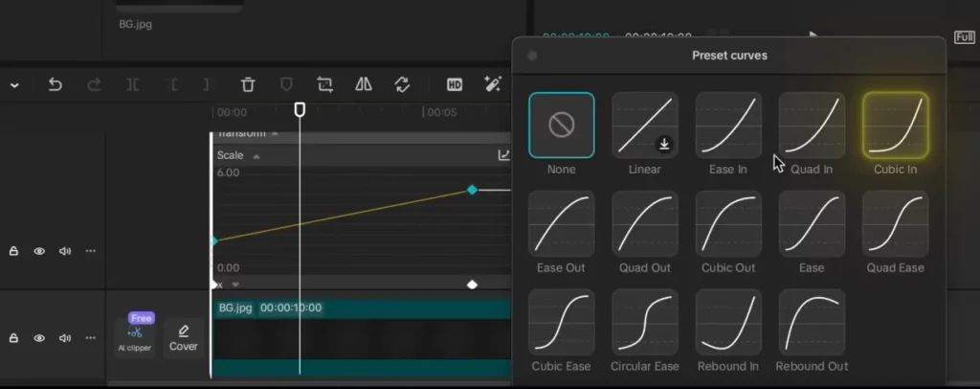Toggle the lock on the BG.jpg track
The height and width of the screenshot is (389, 980).
click(13, 337)
